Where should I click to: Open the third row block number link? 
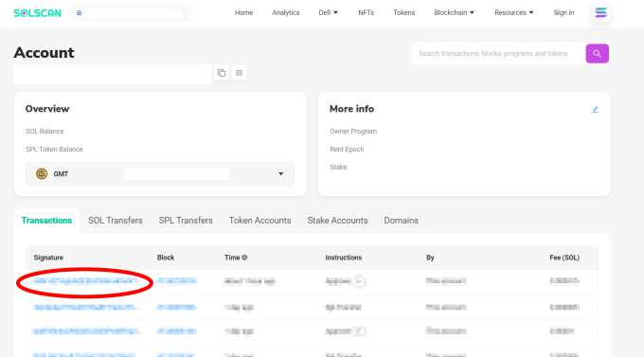point(176,330)
